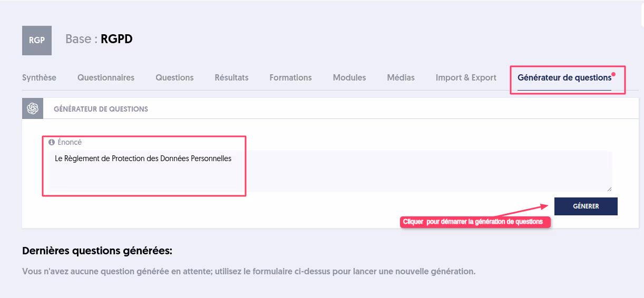Click the 'Vous n'avez aucune question générée' message
Viewport: 644px width, 298px height.
[249, 272]
